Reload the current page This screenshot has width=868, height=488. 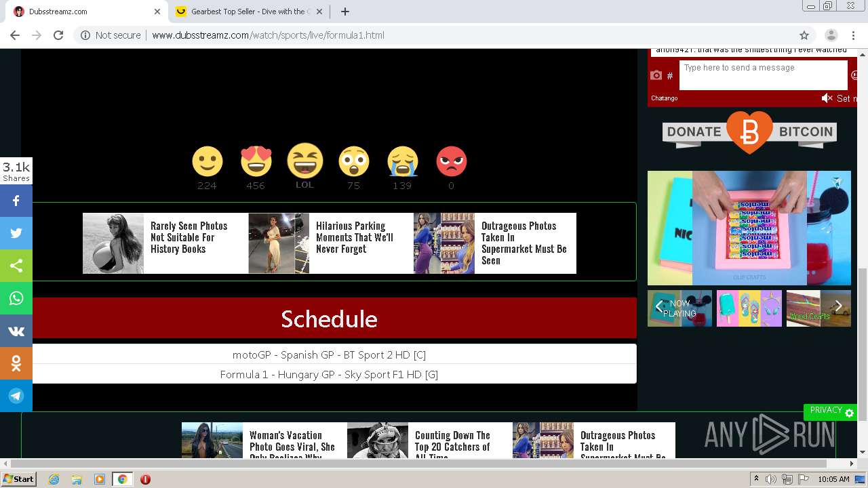pos(58,35)
